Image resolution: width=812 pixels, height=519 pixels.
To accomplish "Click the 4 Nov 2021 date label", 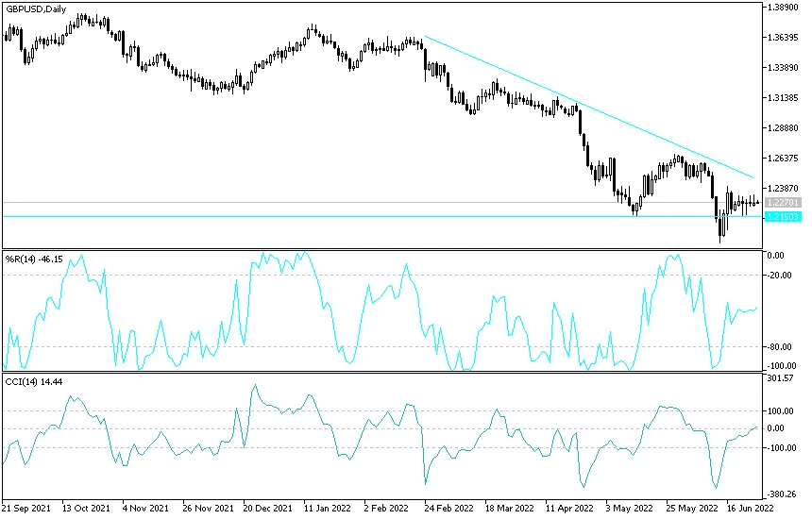I will coord(145,508).
